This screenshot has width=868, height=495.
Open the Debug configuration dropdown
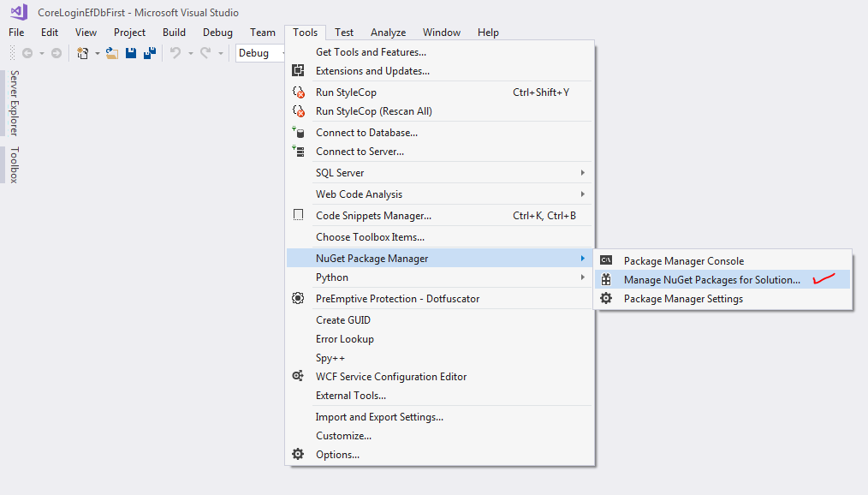point(260,53)
